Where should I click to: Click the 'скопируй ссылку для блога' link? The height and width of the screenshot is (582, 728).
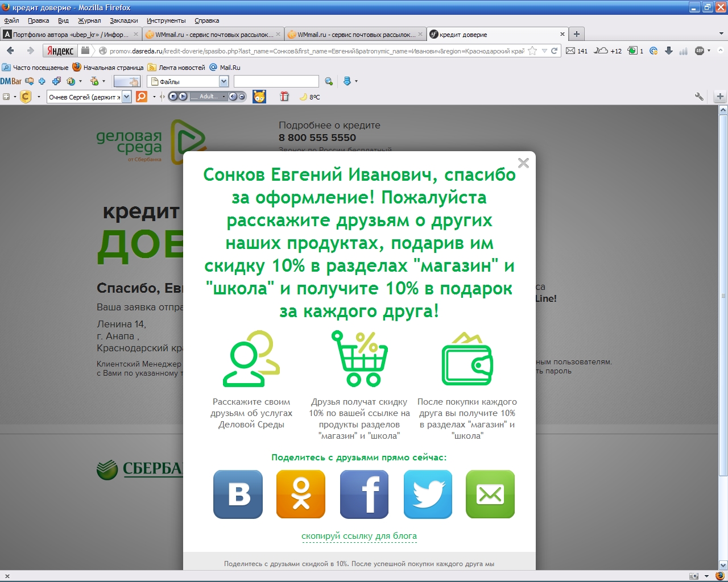coord(359,536)
